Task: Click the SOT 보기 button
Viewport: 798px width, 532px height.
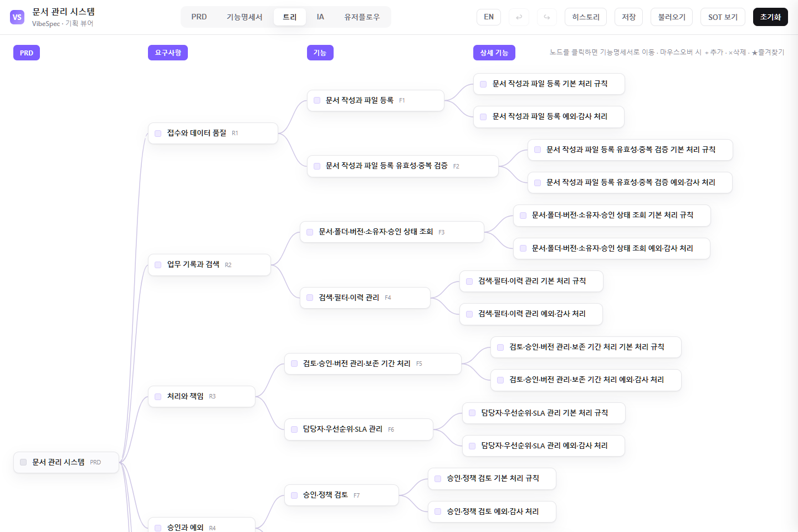Action: click(x=723, y=17)
